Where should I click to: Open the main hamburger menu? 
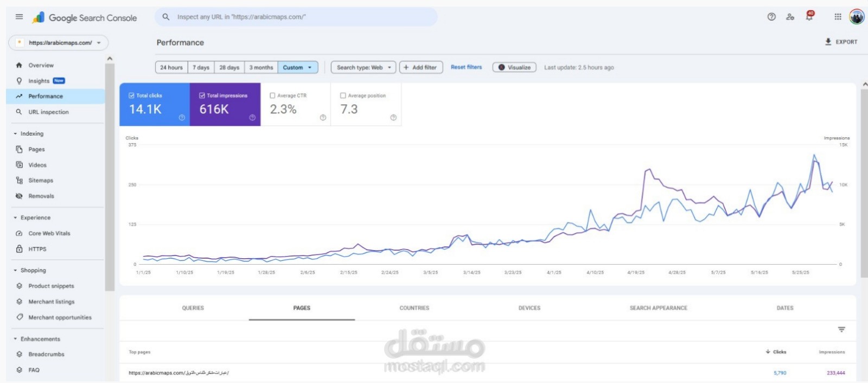tap(20, 17)
